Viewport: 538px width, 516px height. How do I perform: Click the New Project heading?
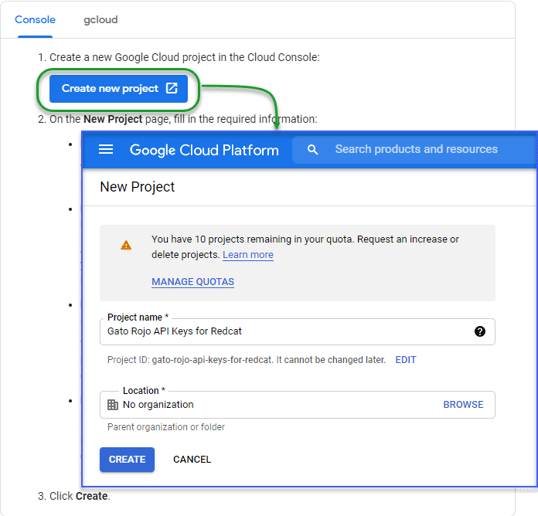137,187
